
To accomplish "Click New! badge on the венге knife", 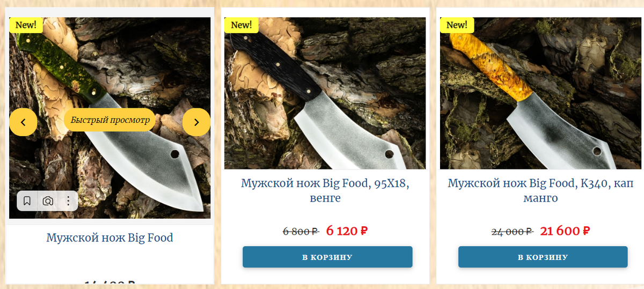I will click(x=241, y=25).
